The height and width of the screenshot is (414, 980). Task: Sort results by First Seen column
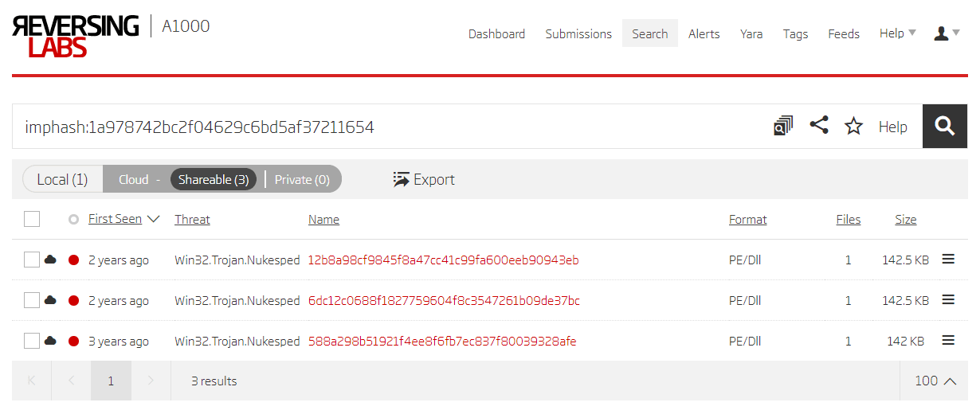point(116,219)
